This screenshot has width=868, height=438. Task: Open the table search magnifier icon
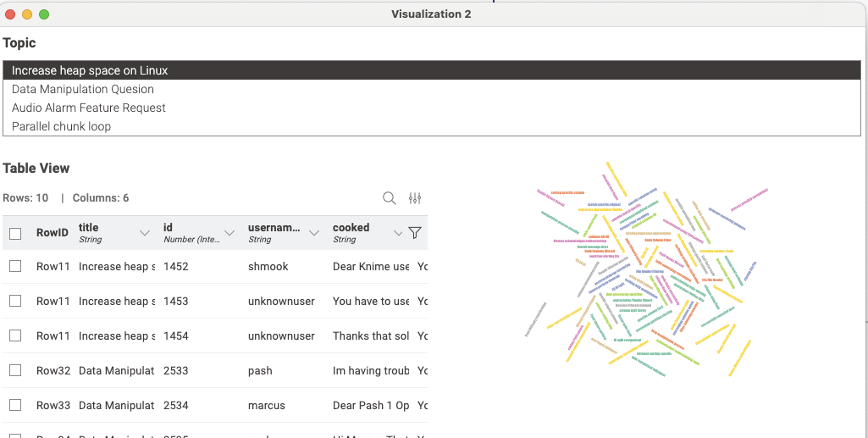390,198
